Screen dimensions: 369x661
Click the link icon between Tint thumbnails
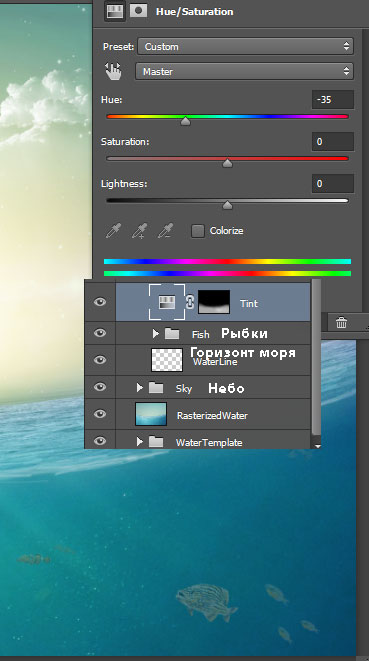click(190, 302)
